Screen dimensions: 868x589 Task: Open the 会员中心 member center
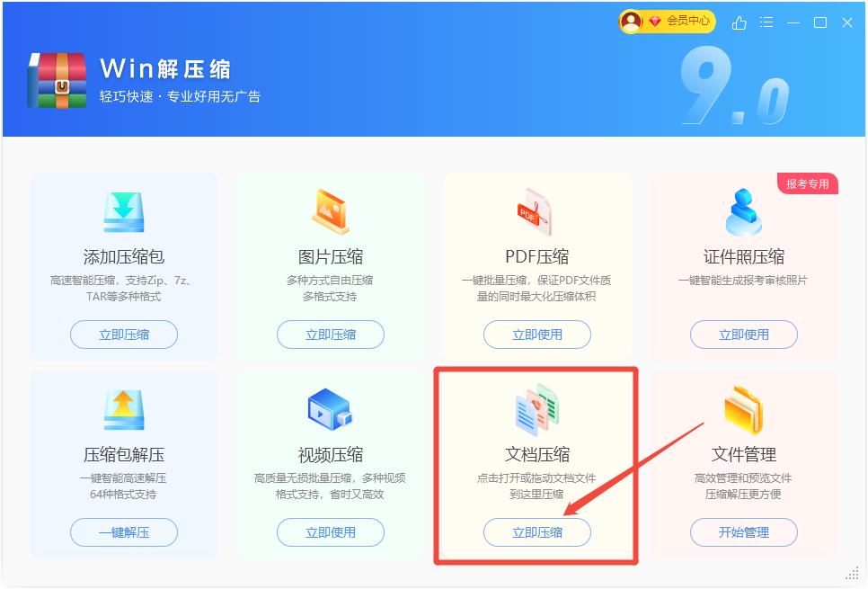[x=667, y=22]
